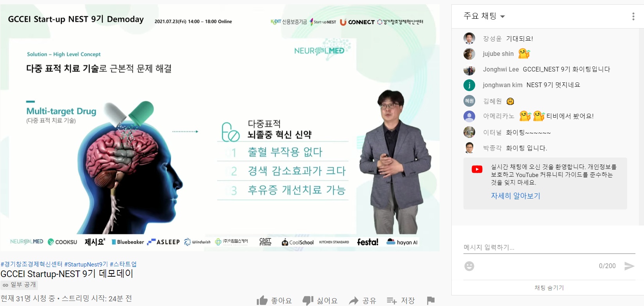Focus the 메시지 입력하기 chat input field
The image size is (644, 306).
549,247
